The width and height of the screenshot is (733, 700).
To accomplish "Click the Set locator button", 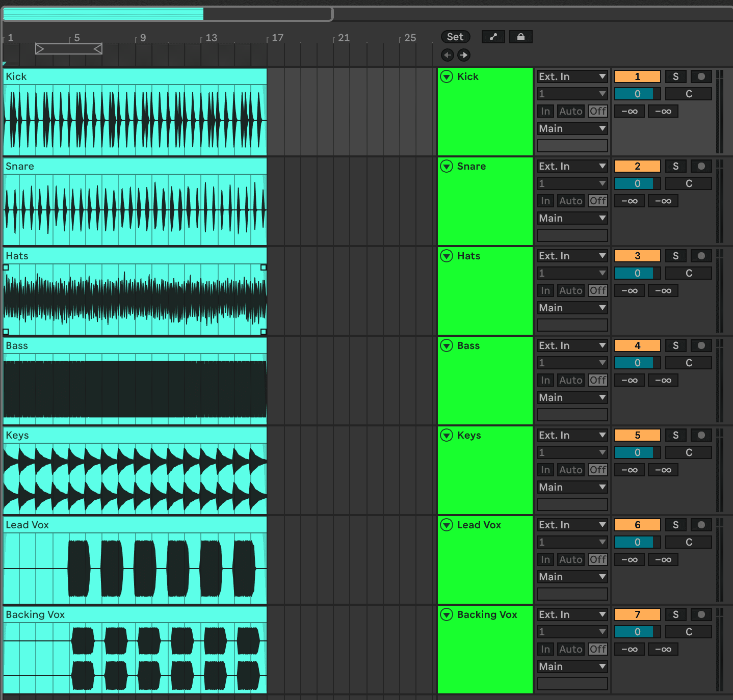I will point(455,37).
